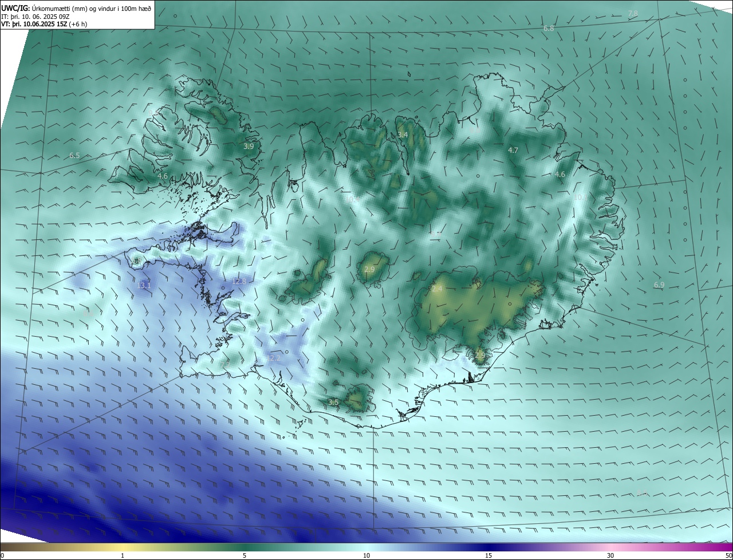The image size is (733, 560).
Task: Click the '15' tick label on the colour scale
Action: tap(488, 555)
